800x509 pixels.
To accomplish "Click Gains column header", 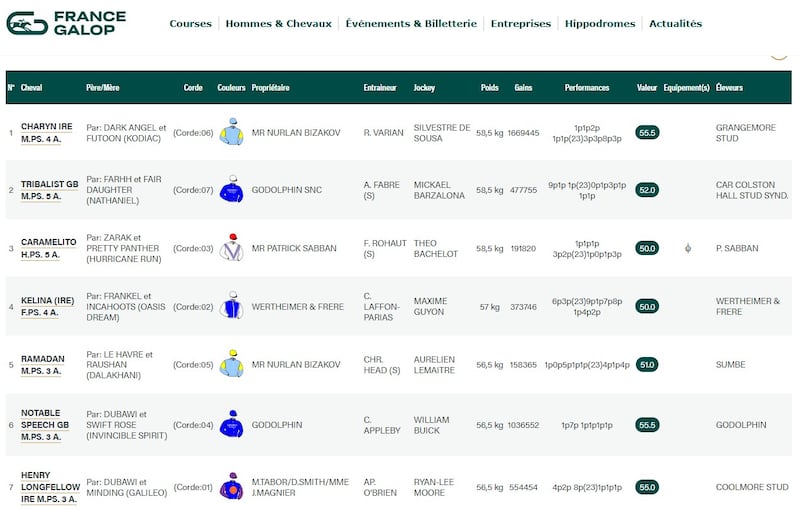I will coord(523,88).
